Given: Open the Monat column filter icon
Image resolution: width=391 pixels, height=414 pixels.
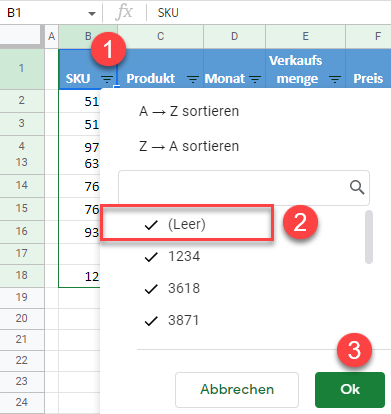Looking at the screenshot, I should [x=255, y=79].
